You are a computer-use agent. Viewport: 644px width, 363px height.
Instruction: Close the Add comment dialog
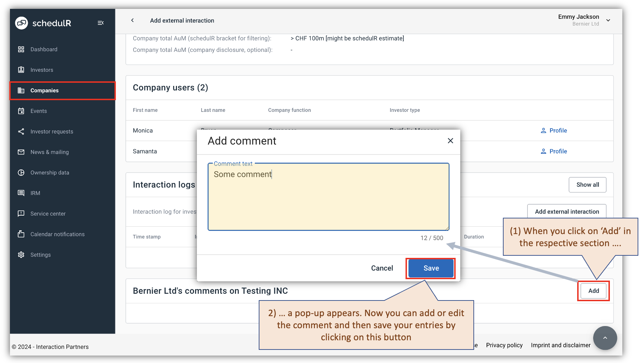coord(450,141)
